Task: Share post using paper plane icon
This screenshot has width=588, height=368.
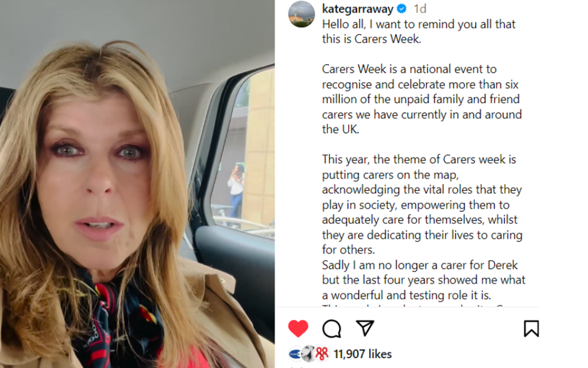Action: click(365, 328)
